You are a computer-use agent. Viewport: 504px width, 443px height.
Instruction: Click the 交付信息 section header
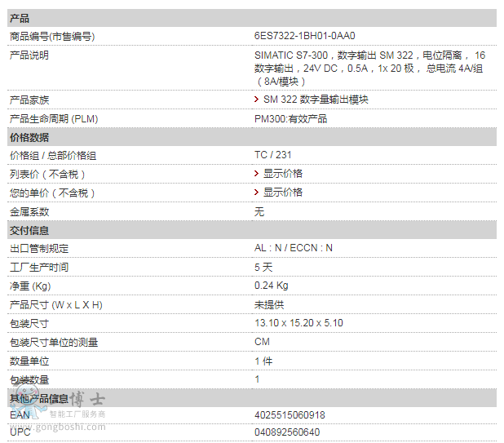tap(252, 230)
